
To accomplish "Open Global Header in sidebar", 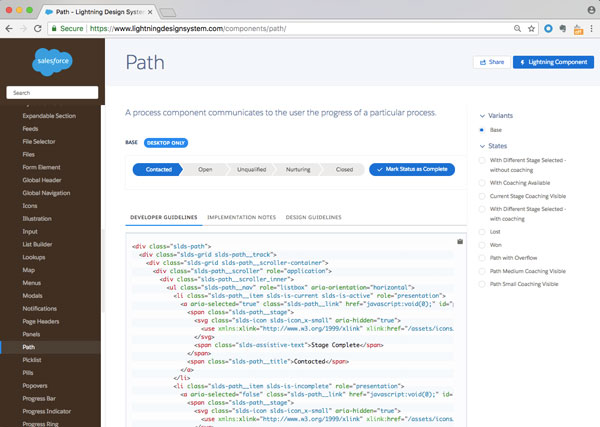I will [42, 180].
